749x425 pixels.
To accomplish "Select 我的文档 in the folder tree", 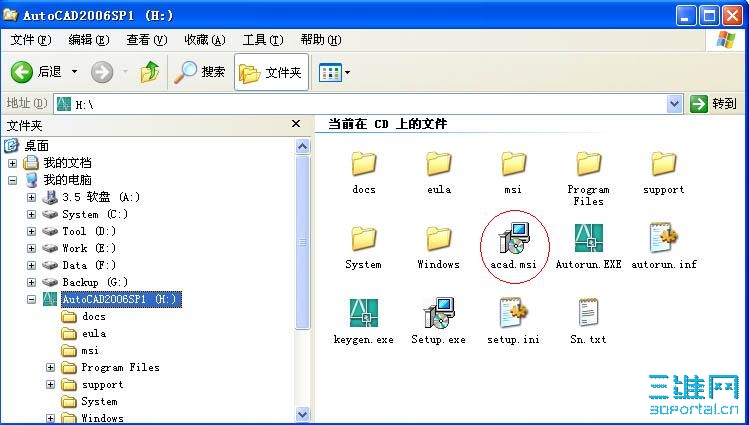I will pos(67,163).
